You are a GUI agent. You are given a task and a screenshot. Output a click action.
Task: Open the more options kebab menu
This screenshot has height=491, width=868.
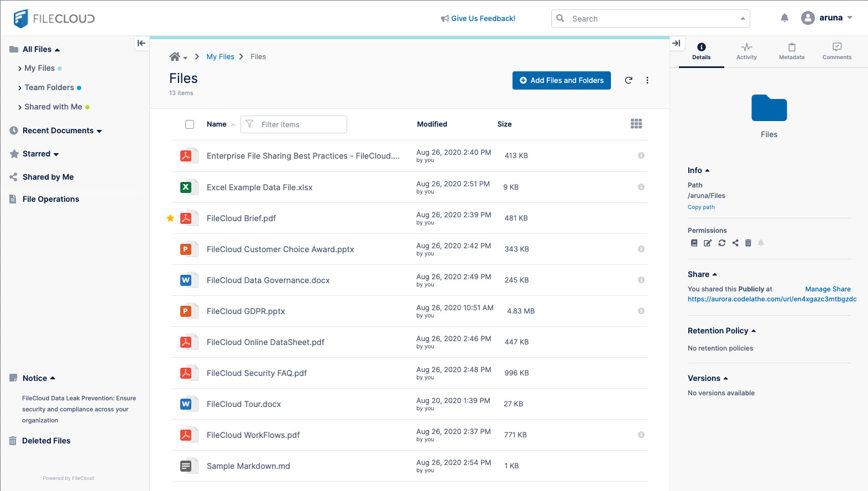(647, 80)
